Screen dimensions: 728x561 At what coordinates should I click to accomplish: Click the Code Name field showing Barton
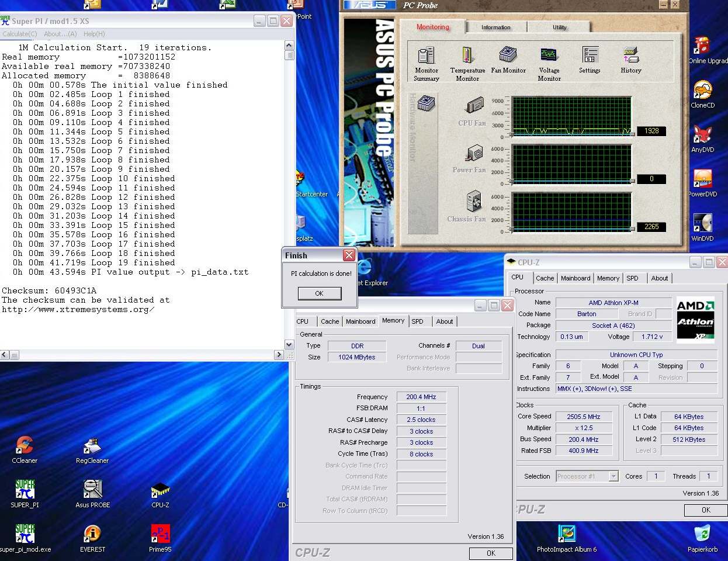pos(587,314)
